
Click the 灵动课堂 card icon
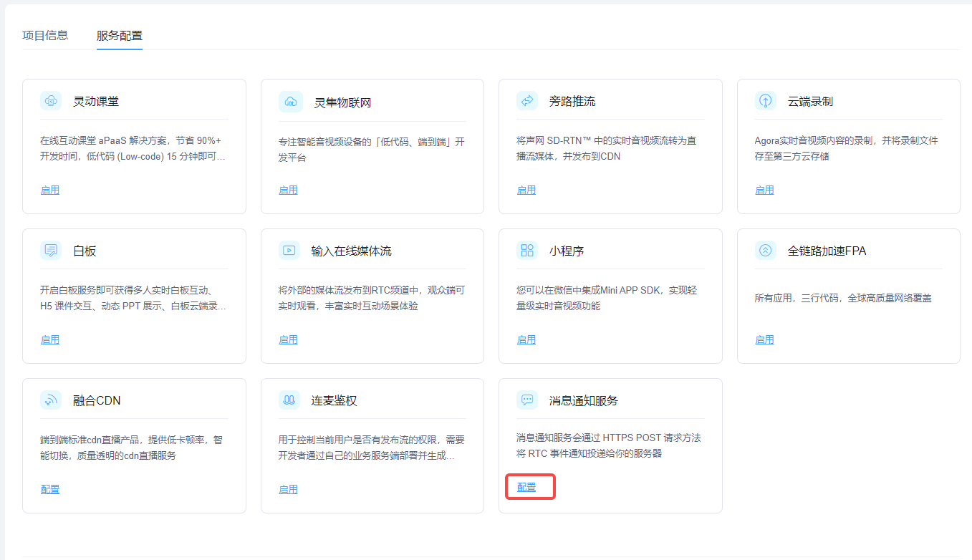point(51,101)
